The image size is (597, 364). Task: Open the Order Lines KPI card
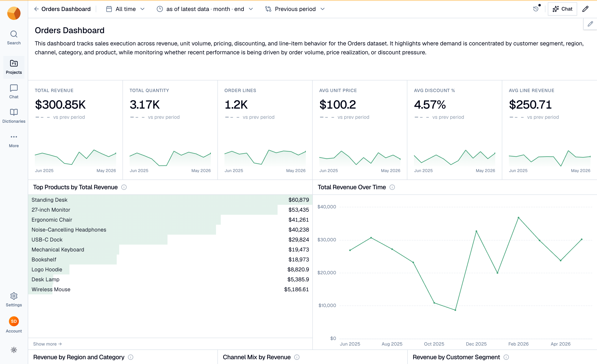tap(265, 130)
